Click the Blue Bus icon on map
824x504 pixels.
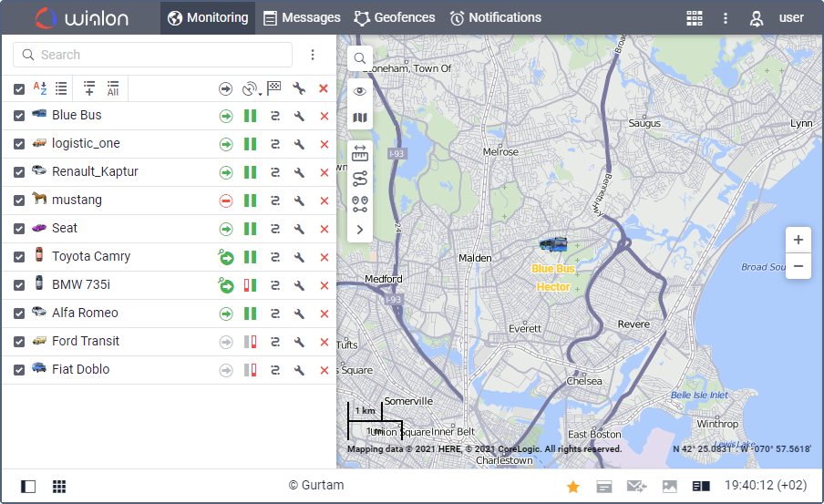click(x=553, y=244)
